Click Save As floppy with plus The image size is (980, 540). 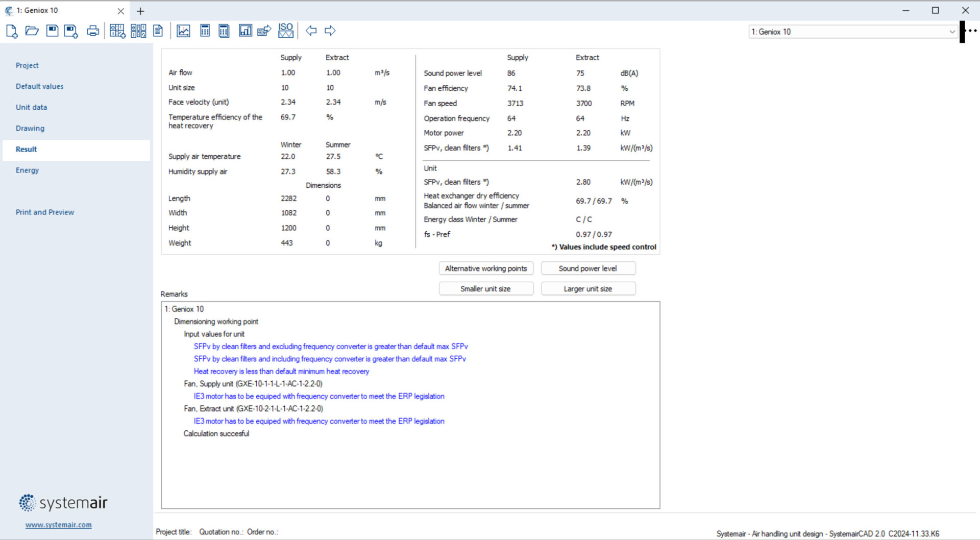click(71, 31)
